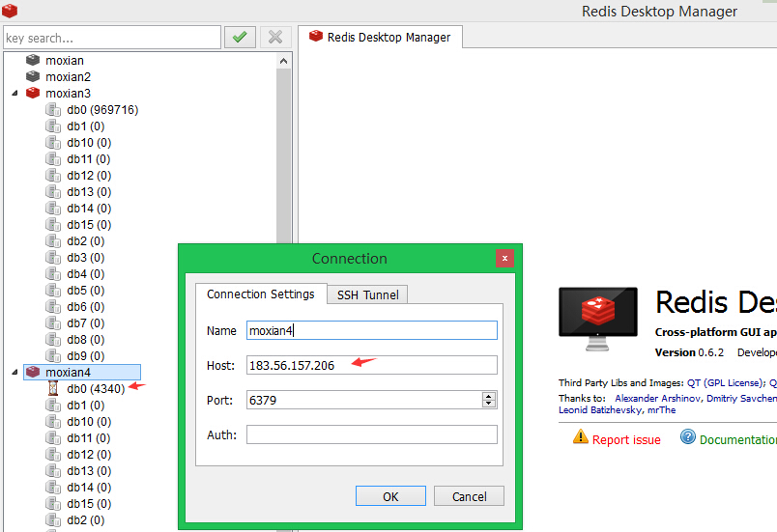This screenshot has height=532, width=777.
Task: Open the Alexander Arshinov credit link
Action: 658,399
